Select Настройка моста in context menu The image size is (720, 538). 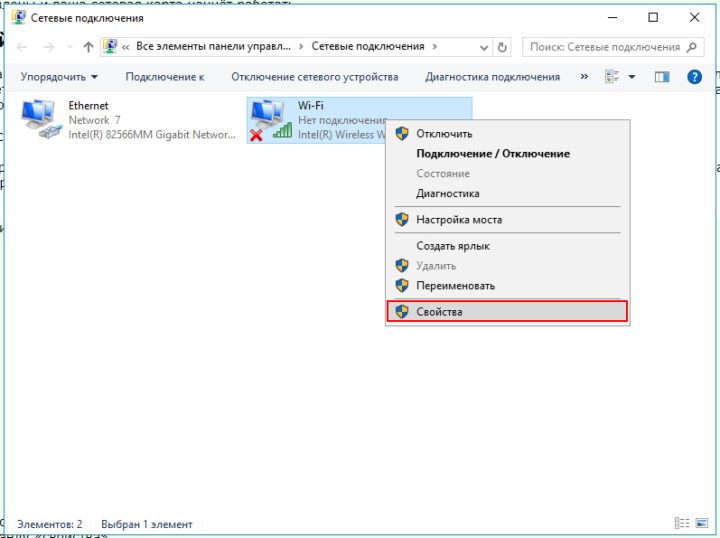tap(507, 219)
